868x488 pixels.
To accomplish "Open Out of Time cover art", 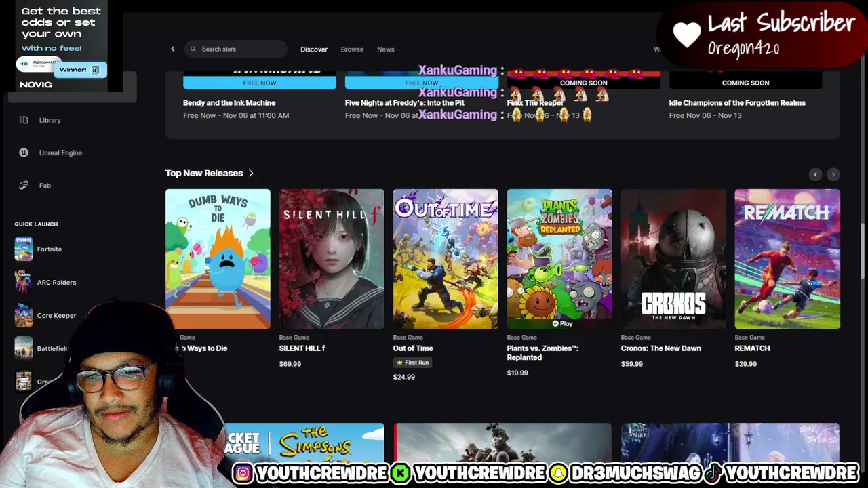I will click(446, 259).
